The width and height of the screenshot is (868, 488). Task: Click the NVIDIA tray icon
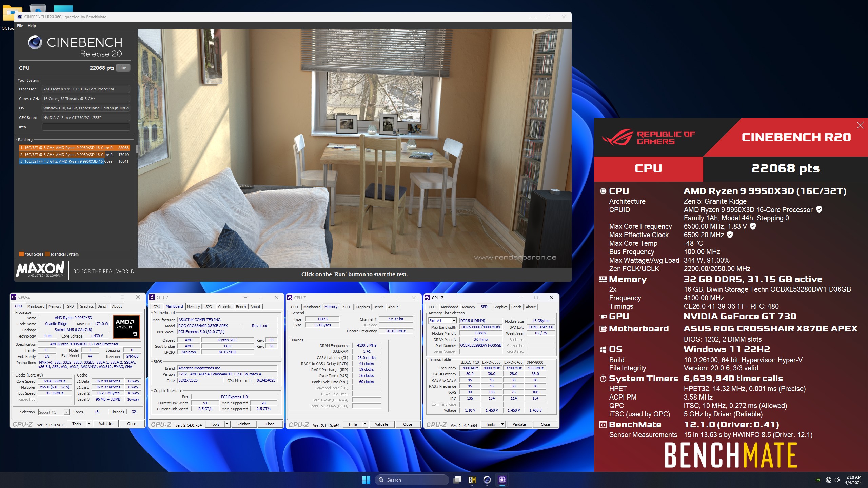click(818, 480)
